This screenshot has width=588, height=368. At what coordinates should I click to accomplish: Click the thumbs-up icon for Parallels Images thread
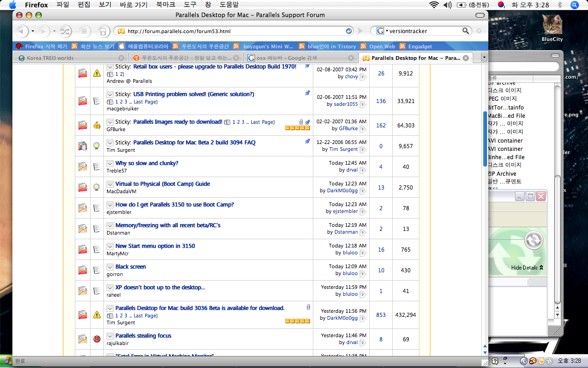[x=97, y=125]
